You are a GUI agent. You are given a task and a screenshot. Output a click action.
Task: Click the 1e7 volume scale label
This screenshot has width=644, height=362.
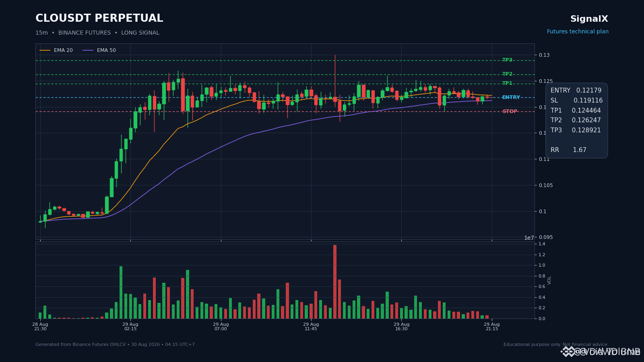coord(529,238)
